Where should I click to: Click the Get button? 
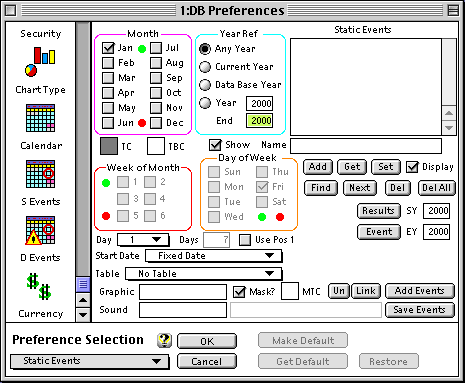(352, 167)
